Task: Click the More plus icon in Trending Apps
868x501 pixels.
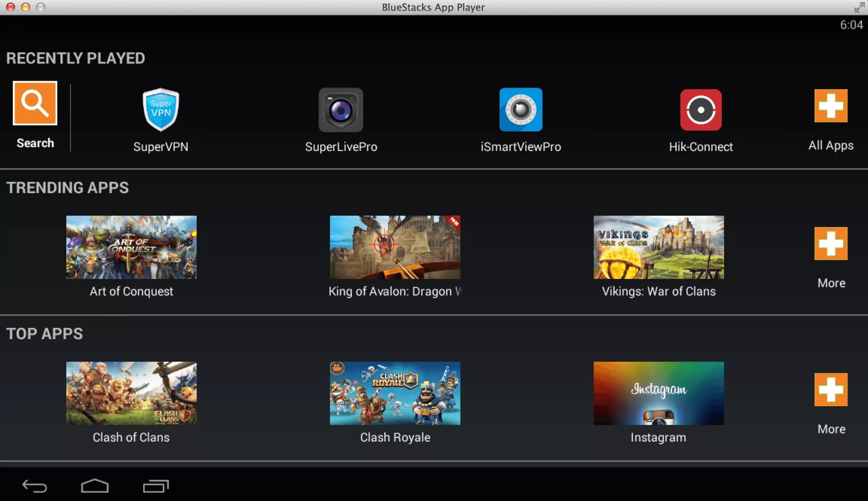Action: (x=831, y=243)
